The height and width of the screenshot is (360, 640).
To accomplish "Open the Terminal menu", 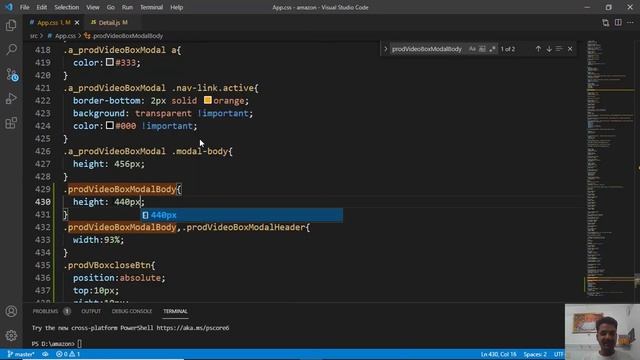I will 151,7.
